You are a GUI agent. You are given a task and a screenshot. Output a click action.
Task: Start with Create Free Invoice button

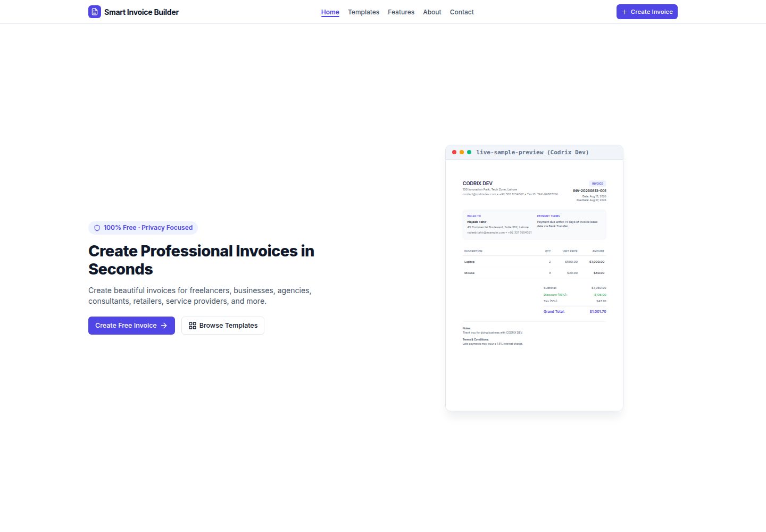click(x=131, y=326)
